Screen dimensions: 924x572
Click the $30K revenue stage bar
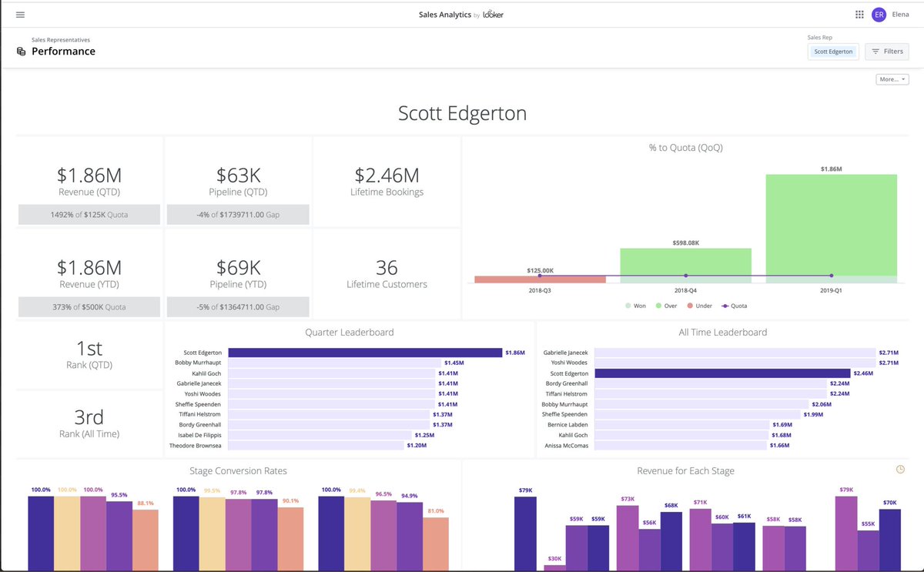pyautogui.click(x=554, y=568)
